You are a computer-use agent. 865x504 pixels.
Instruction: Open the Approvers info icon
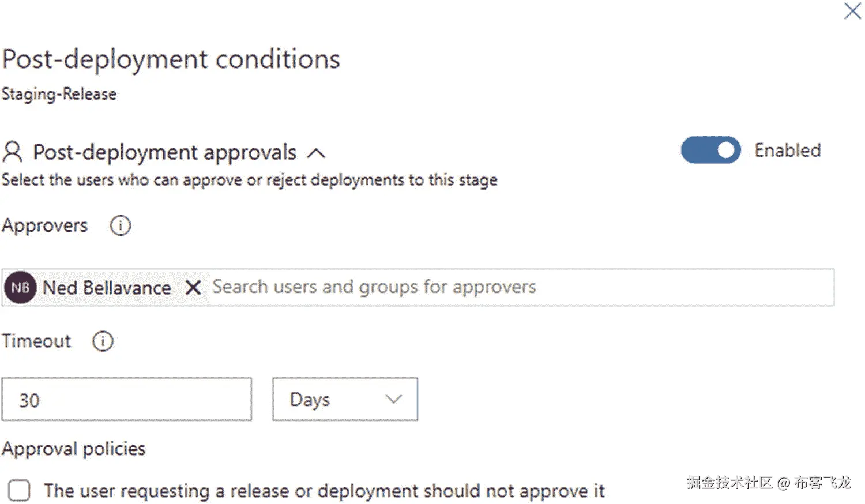pyautogui.click(x=121, y=225)
